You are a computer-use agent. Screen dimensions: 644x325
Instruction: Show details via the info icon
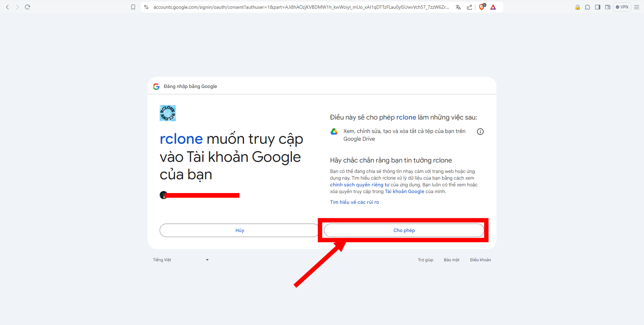(480, 132)
